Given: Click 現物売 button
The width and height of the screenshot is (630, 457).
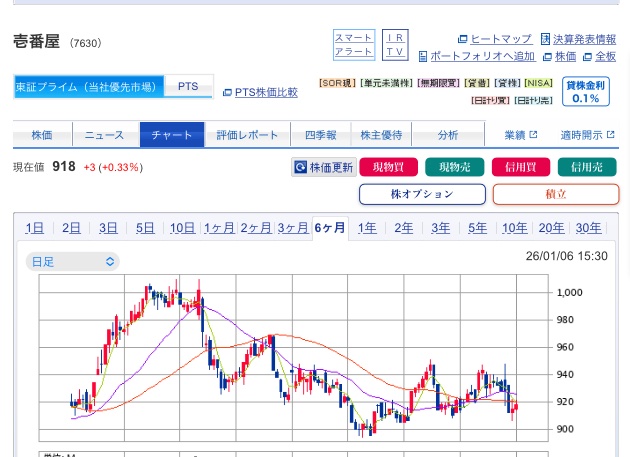Looking at the screenshot, I should (x=454, y=167).
